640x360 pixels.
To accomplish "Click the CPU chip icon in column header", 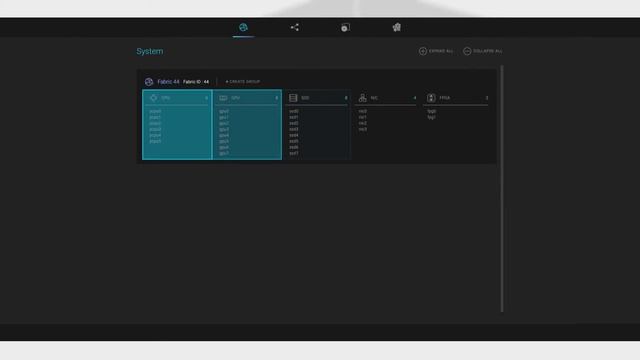I will [x=154, y=98].
